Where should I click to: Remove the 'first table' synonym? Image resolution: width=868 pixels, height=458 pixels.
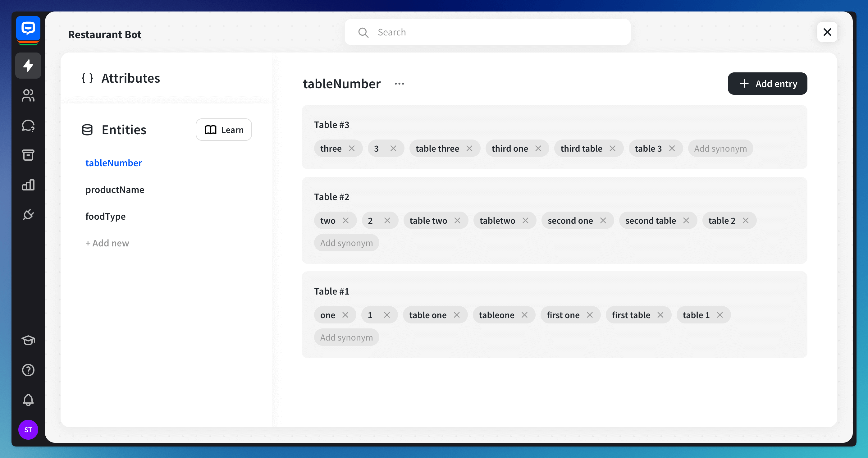(x=660, y=315)
